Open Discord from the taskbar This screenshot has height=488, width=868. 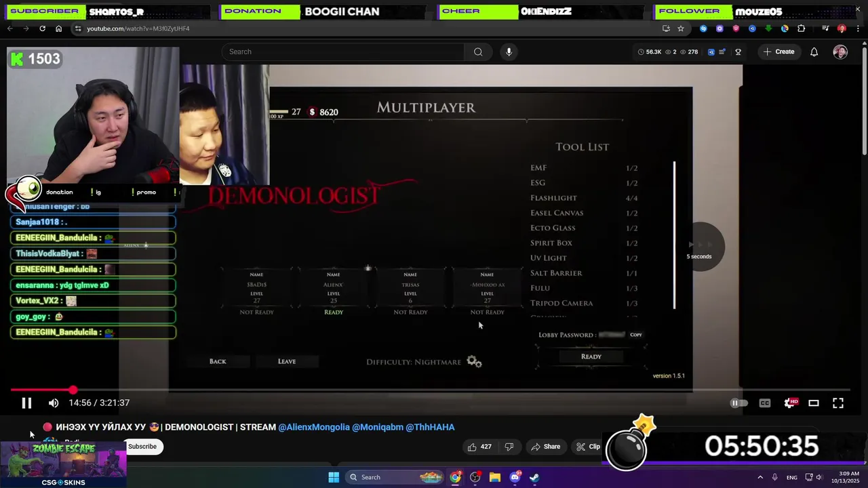tap(515, 477)
